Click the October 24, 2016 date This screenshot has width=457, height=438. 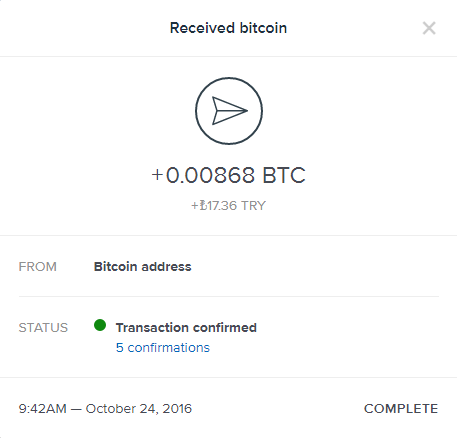point(139,409)
